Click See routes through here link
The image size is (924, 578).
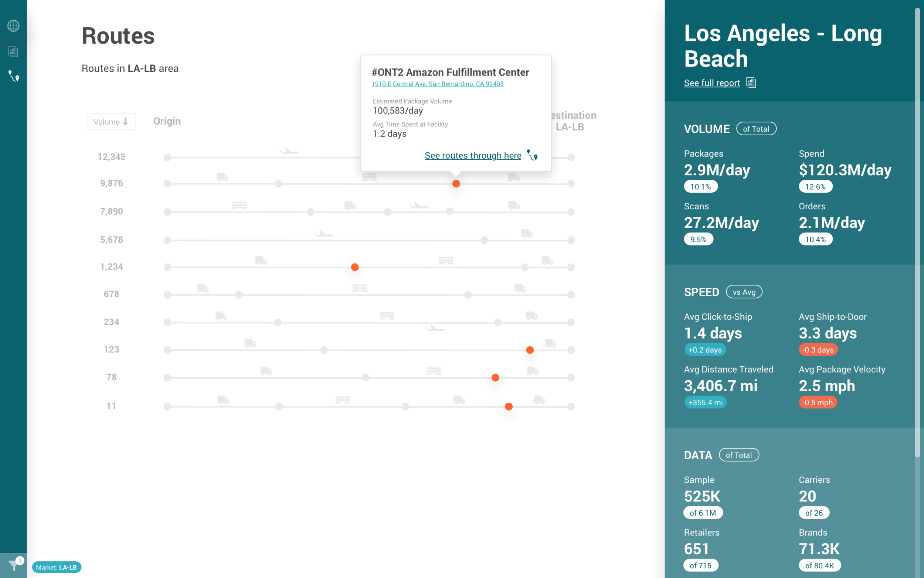click(472, 156)
